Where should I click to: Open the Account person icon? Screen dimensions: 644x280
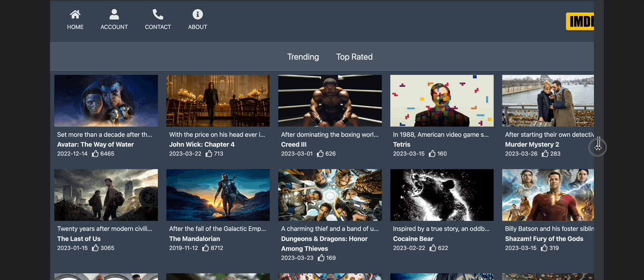[x=114, y=14]
